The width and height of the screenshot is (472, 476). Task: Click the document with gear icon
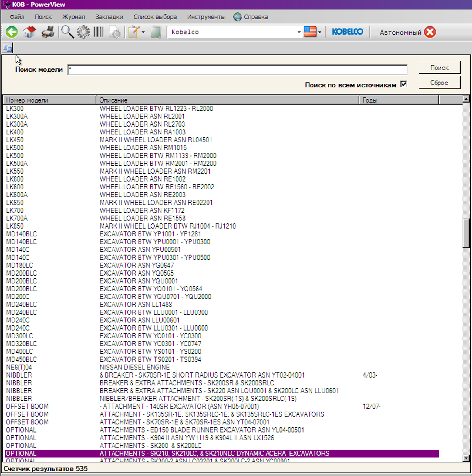115,33
